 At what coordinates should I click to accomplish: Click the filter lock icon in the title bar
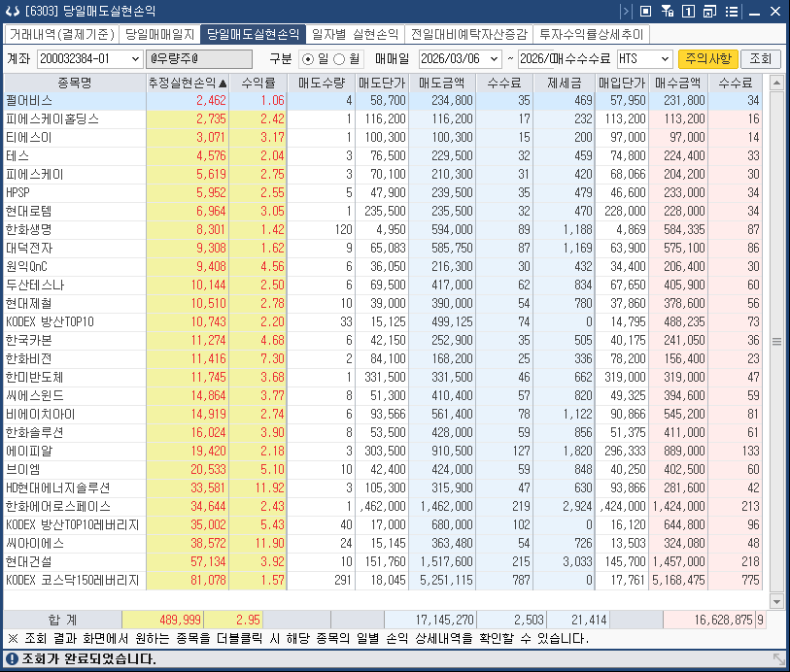[x=668, y=12]
